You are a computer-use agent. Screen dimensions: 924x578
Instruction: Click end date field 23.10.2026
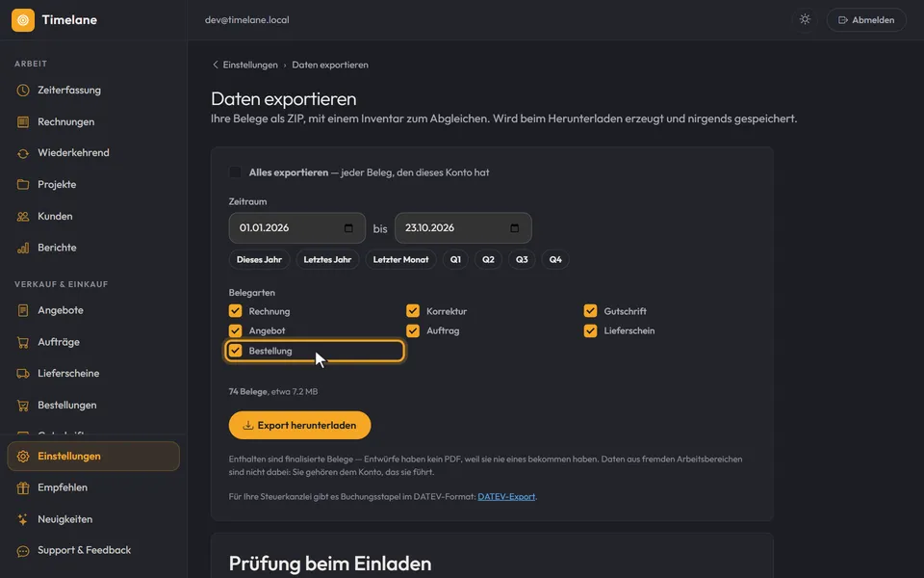click(x=463, y=228)
